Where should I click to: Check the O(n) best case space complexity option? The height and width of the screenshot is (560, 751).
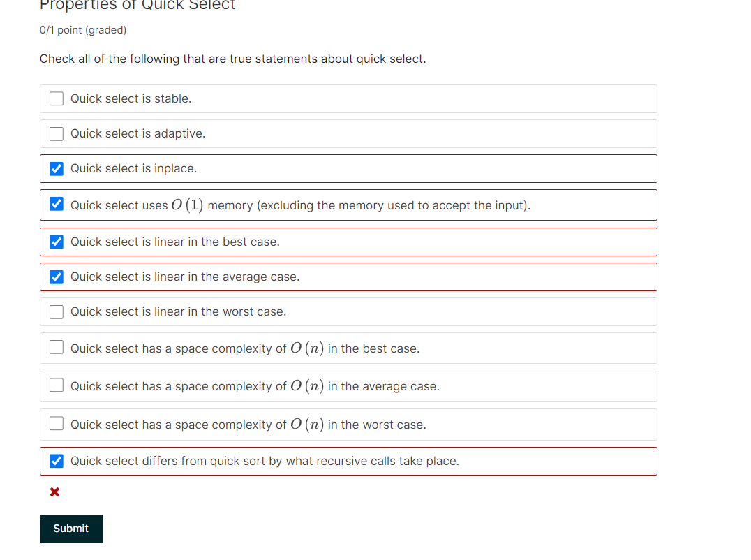coord(56,347)
